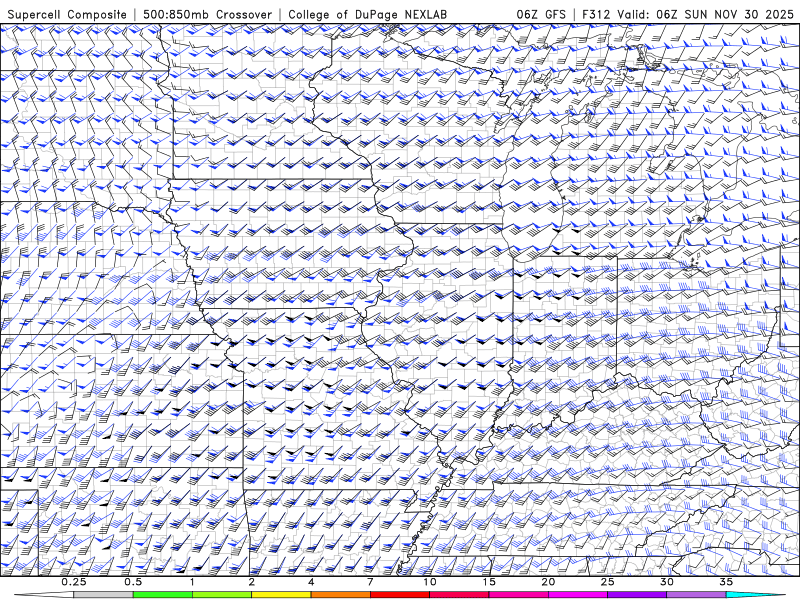Click the yellow 2–4 colorbar segment

pyautogui.click(x=281, y=595)
